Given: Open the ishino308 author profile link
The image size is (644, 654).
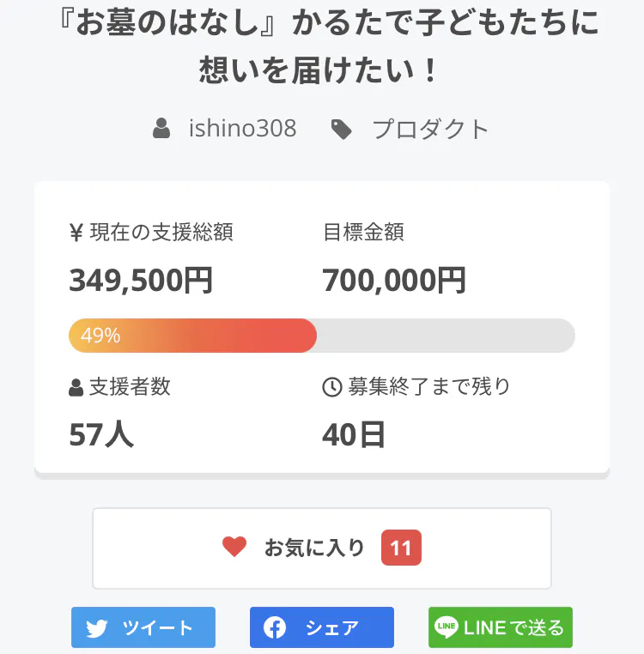Looking at the screenshot, I should pos(242,130).
